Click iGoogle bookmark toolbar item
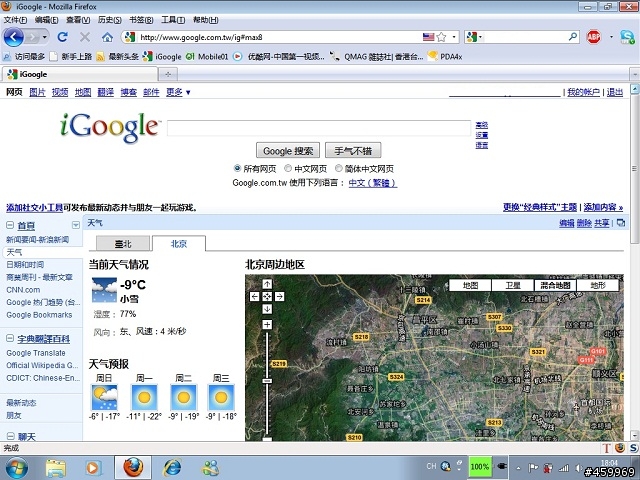Viewport: 640px width, 480px height. click(x=162, y=56)
